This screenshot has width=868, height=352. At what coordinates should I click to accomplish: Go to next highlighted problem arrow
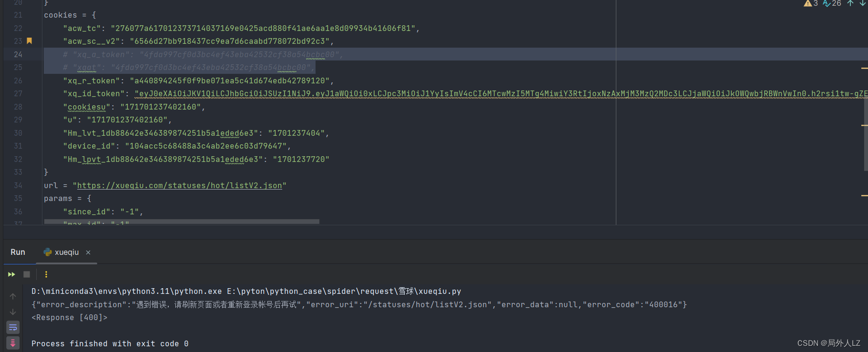tap(863, 3)
